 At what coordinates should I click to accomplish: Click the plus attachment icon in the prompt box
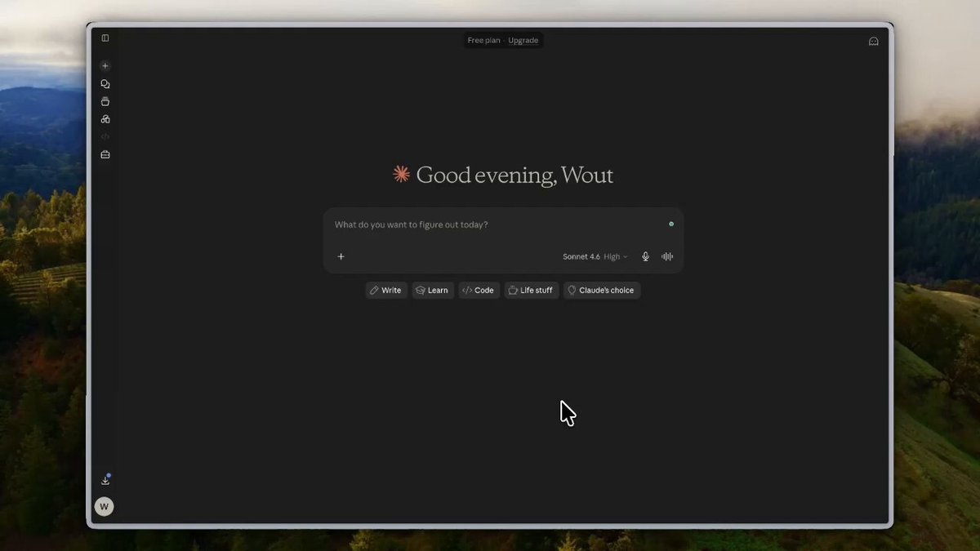point(341,256)
